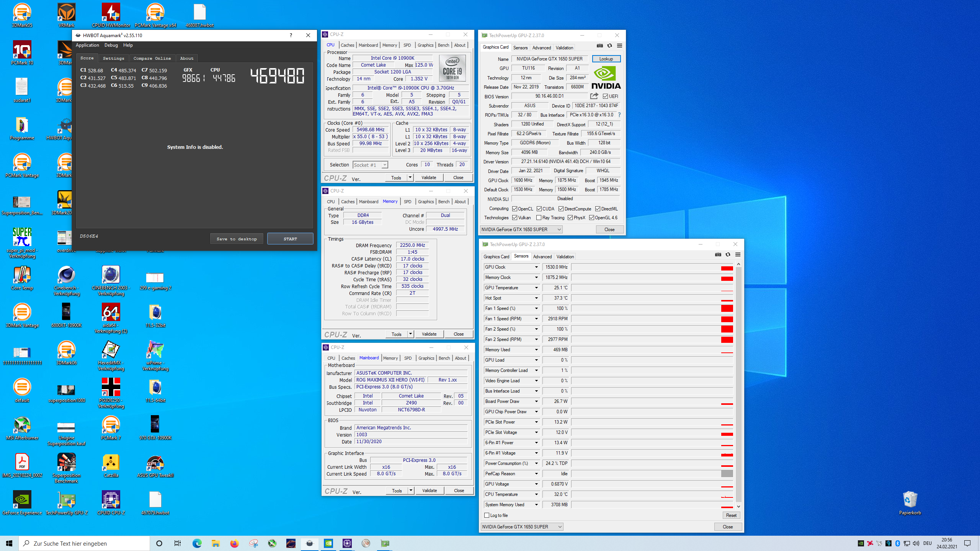Click Close in CPU-Z Mainboard window
Screen dimensions: 980x551
click(x=459, y=491)
